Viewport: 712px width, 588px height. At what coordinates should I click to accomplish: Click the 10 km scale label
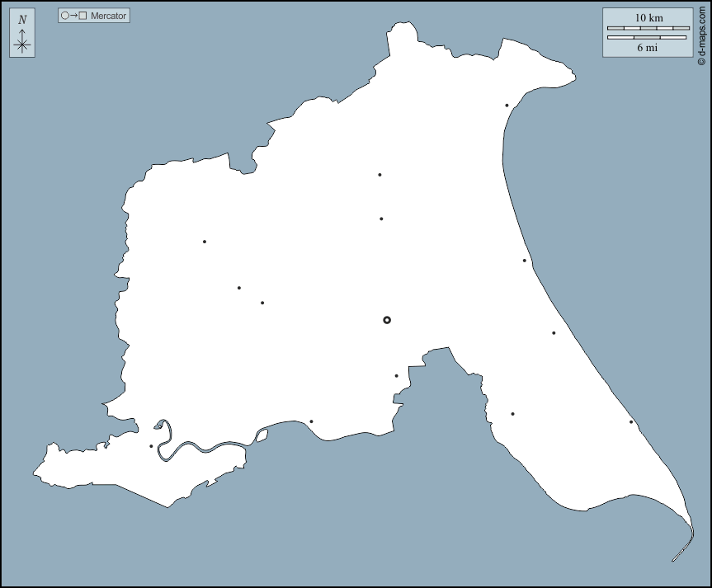point(648,17)
